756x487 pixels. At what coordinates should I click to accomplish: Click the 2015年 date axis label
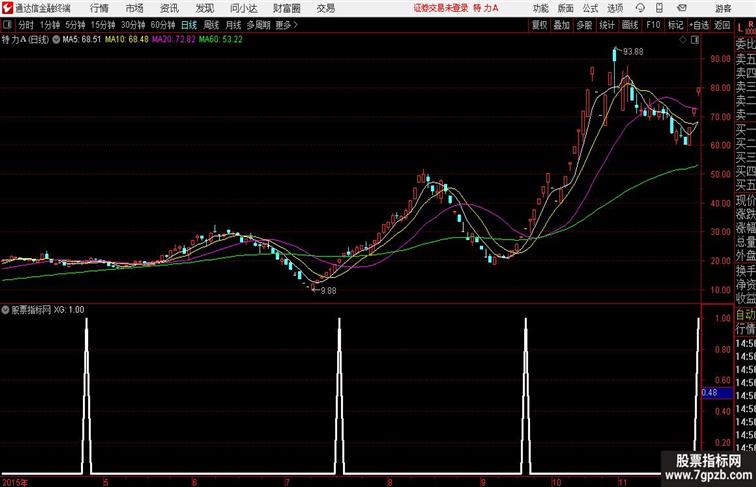click(x=15, y=482)
